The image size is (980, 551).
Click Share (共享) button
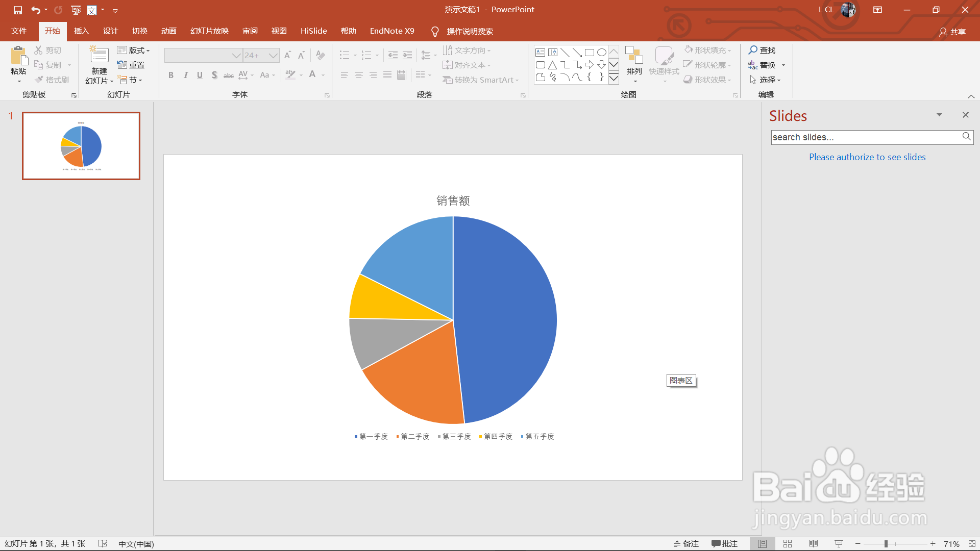tap(952, 32)
